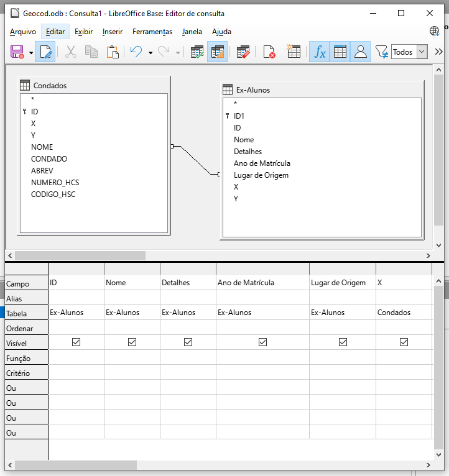The width and height of the screenshot is (449, 476).
Task: Toggle the Table Name icon
Action: click(340, 52)
